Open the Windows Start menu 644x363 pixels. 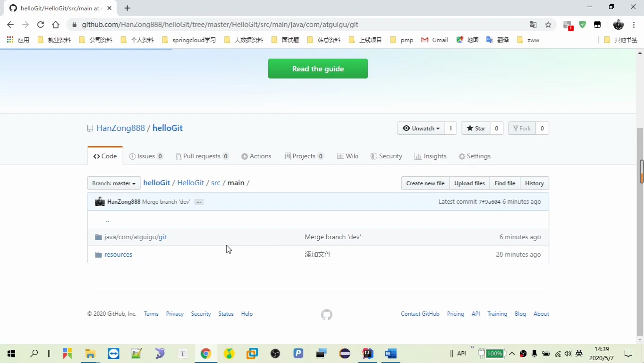click(11, 354)
